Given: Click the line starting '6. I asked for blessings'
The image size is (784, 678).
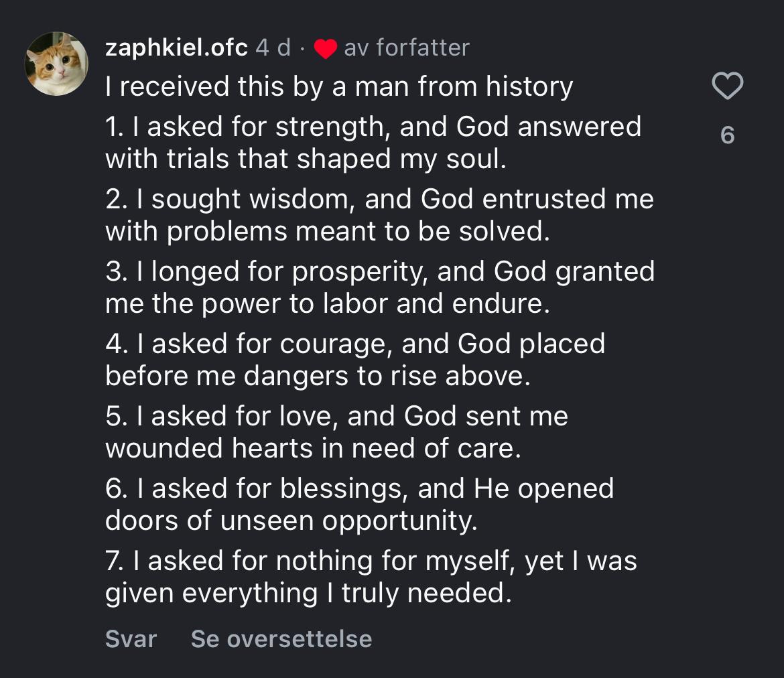Looking at the screenshot, I should pyautogui.click(x=359, y=488).
